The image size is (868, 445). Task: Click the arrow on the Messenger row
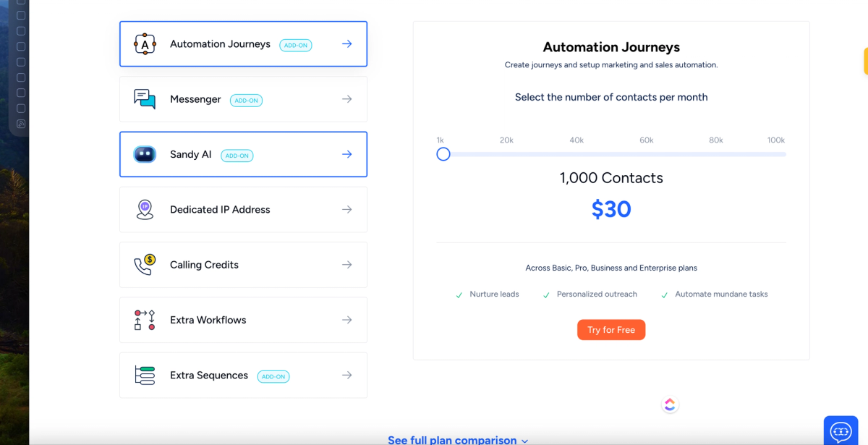click(x=347, y=99)
